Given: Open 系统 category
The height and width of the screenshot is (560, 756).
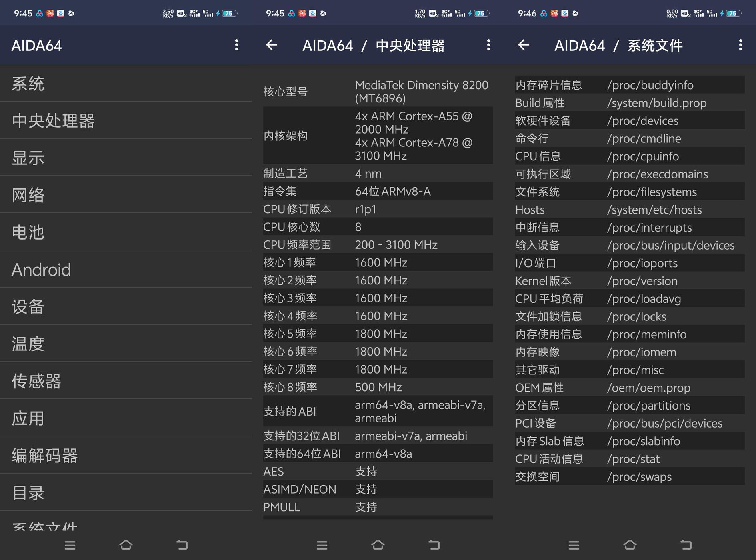Looking at the screenshot, I should point(126,83).
